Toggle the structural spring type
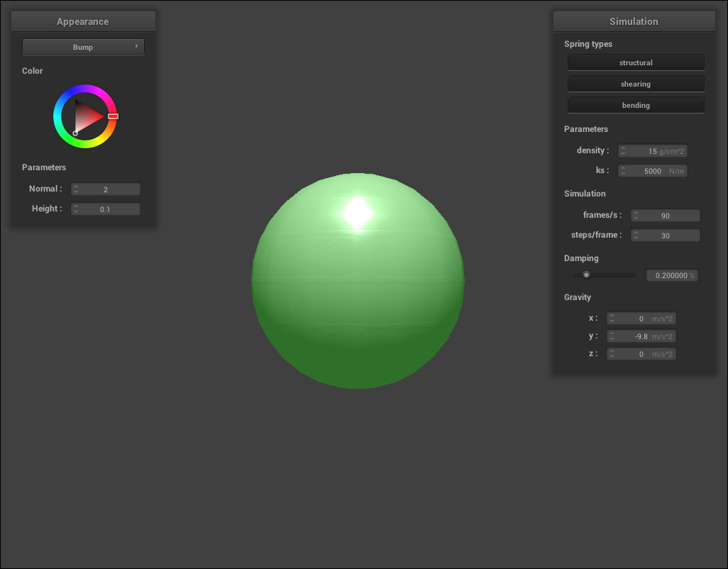728x569 pixels. click(x=636, y=62)
